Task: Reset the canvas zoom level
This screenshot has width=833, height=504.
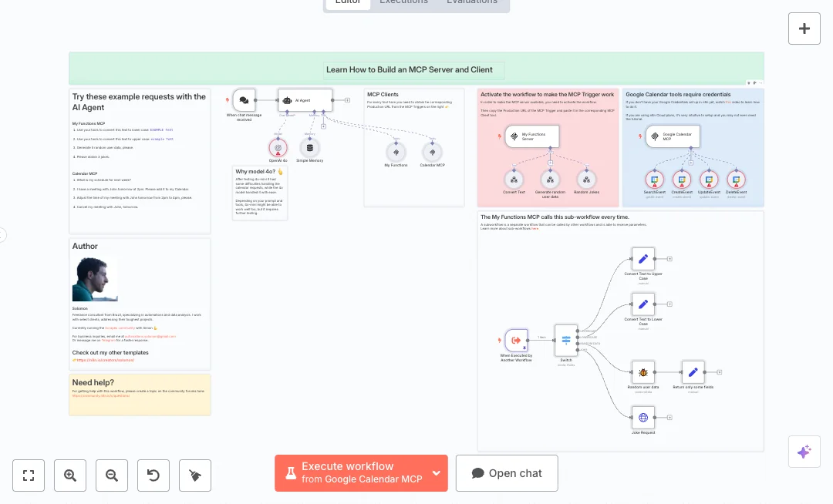Action: 153,475
